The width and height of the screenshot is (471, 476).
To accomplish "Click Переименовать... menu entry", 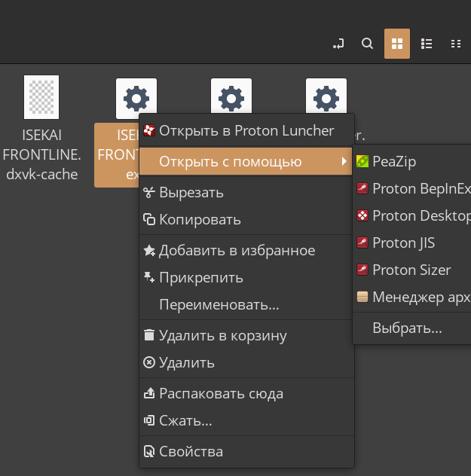I will pyautogui.click(x=219, y=305).
